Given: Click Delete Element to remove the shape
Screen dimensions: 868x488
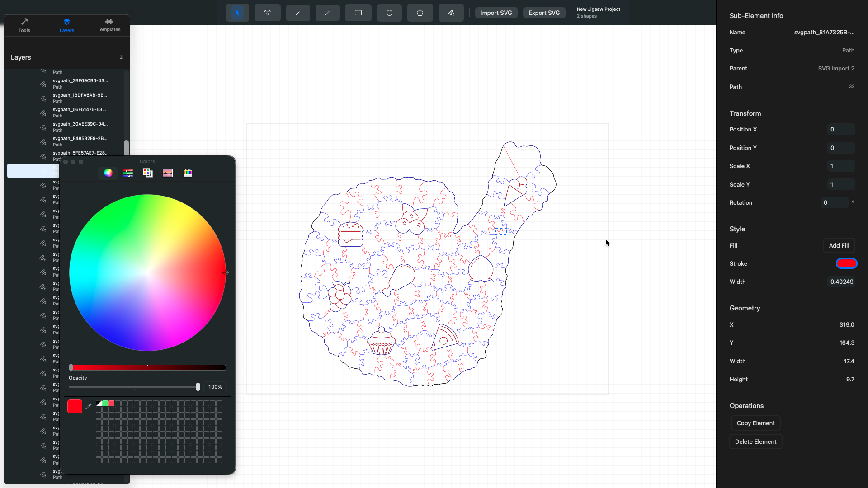Looking at the screenshot, I should point(755,441).
